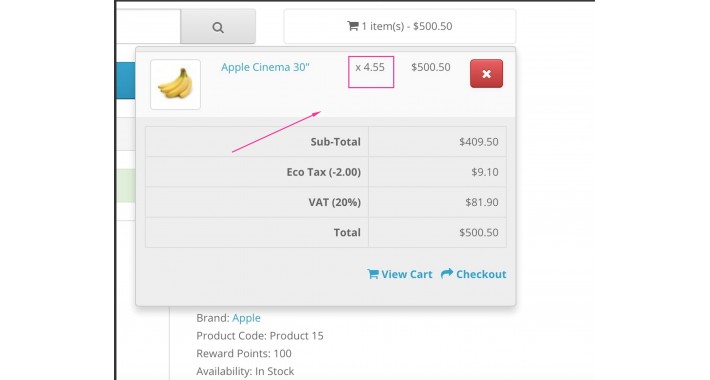Click the Availability: In Stock text
The width and height of the screenshot is (710, 380).
[245, 371]
